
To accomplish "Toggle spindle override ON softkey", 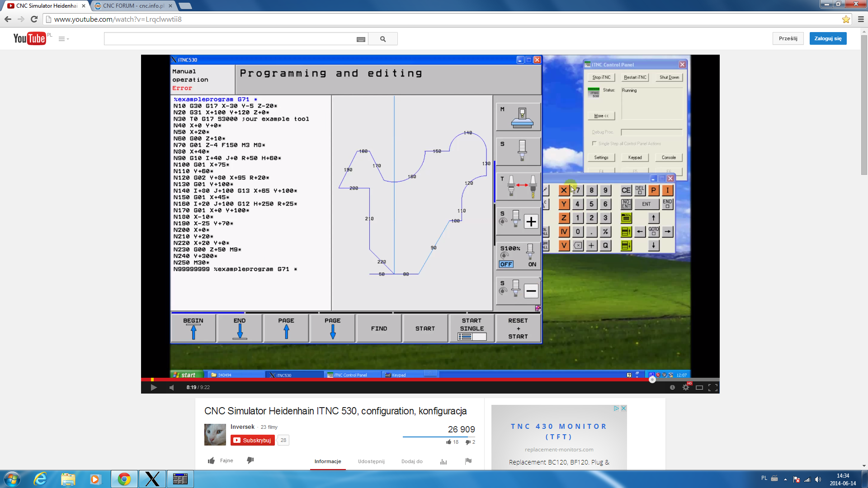I will [532, 264].
